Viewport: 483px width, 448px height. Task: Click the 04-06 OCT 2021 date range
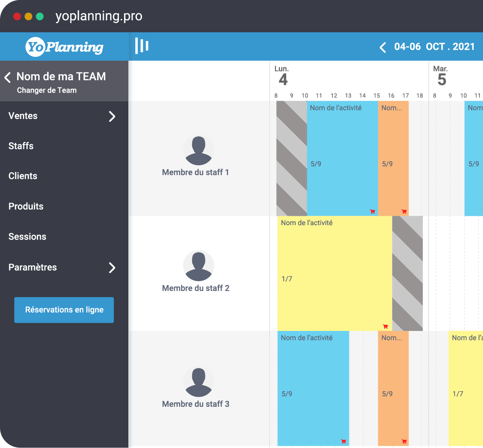pyautogui.click(x=434, y=47)
